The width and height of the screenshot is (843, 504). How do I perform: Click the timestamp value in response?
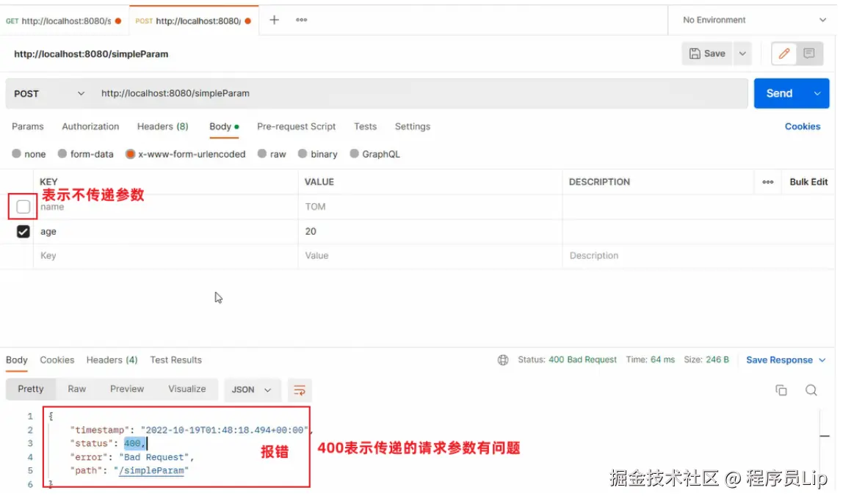tap(224, 430)
